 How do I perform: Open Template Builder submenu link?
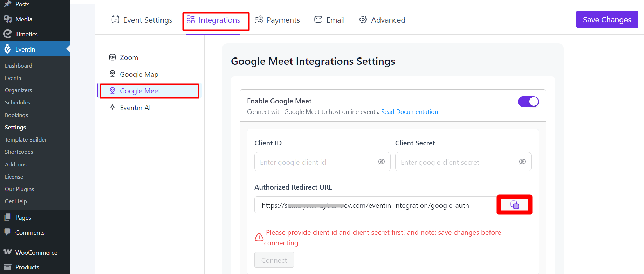click(x=26, y=139)
